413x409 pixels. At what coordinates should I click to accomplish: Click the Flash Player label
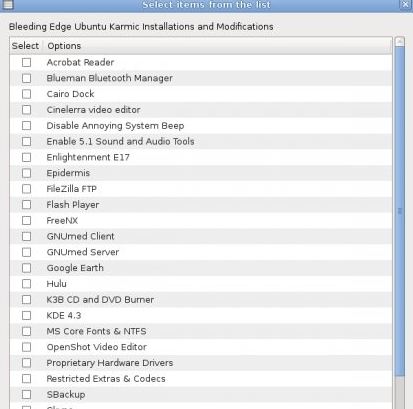[x=73, y=205]
